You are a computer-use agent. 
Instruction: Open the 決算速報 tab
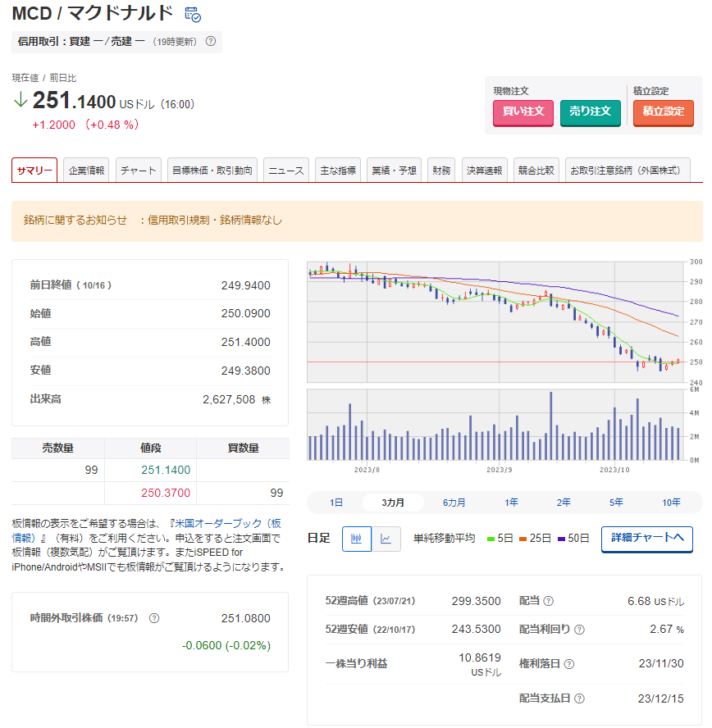point(485,171)
